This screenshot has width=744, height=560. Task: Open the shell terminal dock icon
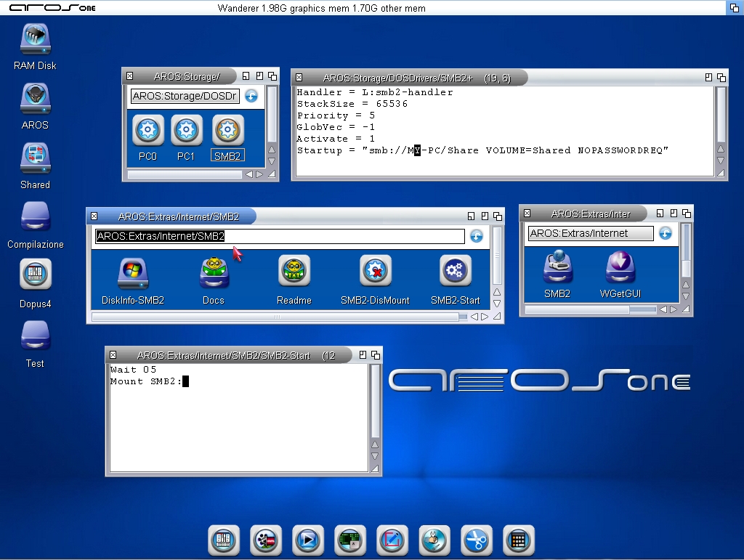(350, 540)
